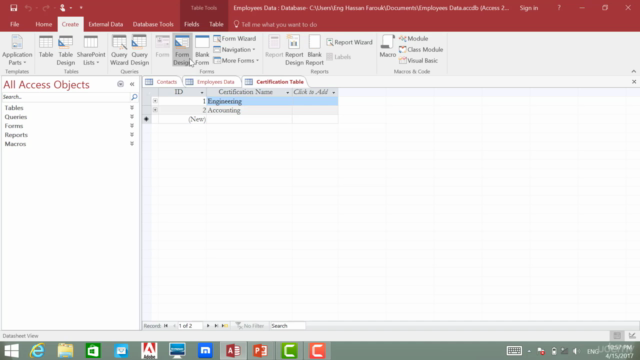Open Report Design
The image size is (640, 360).
tap(294, 50)
